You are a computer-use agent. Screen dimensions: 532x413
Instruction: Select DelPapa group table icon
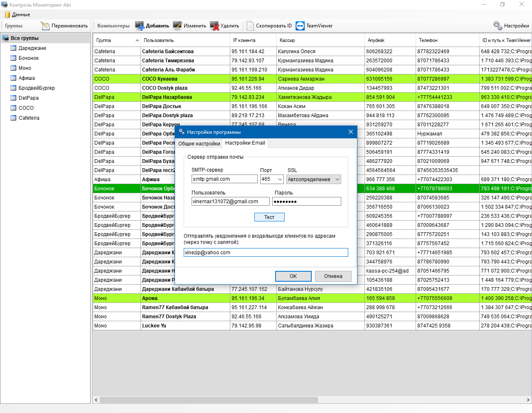click(13, 98)
